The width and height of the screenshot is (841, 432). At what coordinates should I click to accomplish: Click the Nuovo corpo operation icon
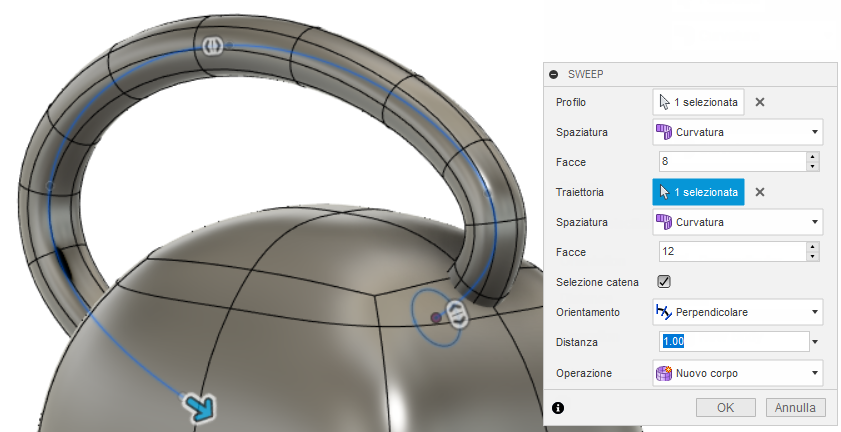coord(664,373)
